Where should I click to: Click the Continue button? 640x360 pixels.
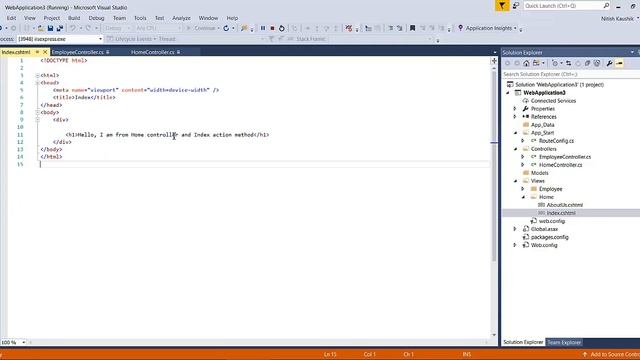pos(202,28)
